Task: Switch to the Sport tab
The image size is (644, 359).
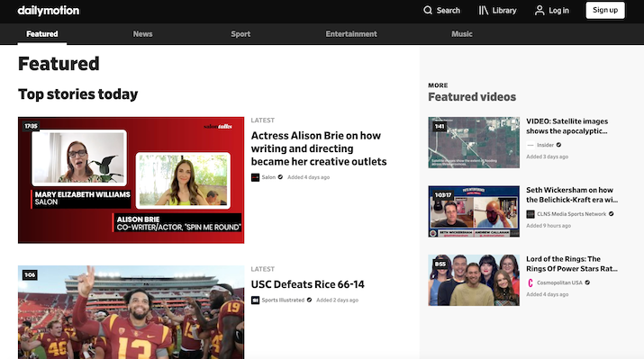Action: click(240, 34)
